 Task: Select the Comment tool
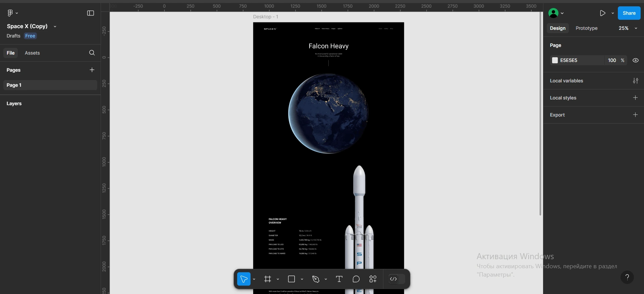click(x=356, y=279)
